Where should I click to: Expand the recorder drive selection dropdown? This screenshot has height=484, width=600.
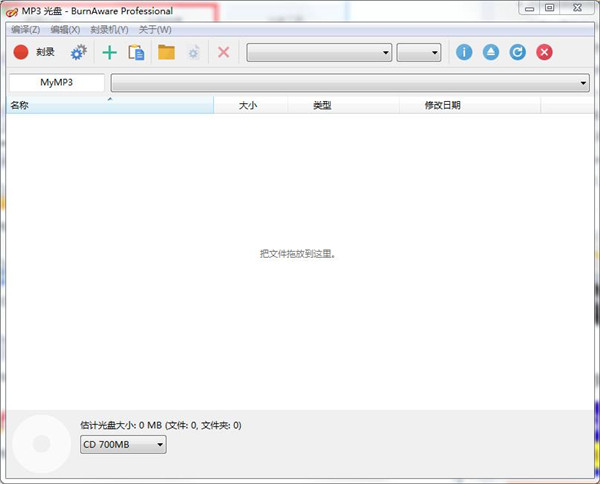tap(319, 53)
